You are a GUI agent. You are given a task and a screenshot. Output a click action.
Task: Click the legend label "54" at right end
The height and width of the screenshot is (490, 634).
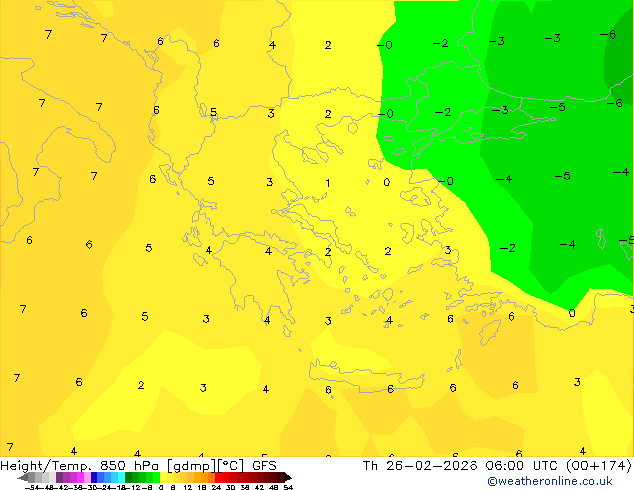pos(288,487)
